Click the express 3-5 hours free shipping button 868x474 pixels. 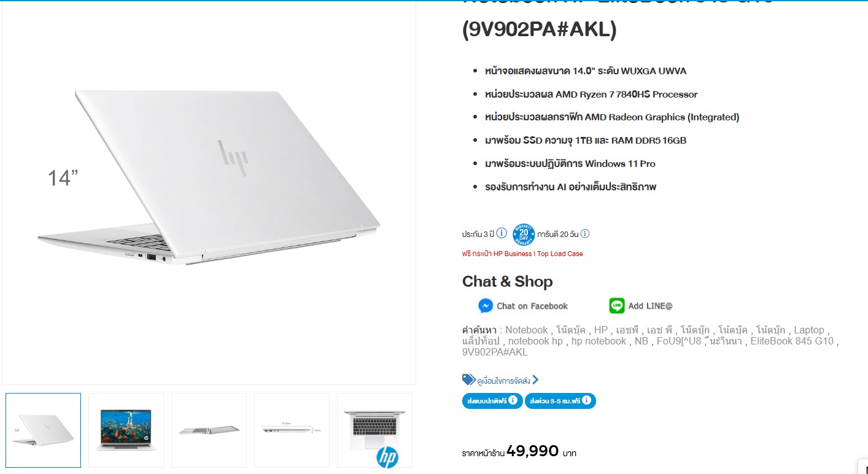(560, 401)
